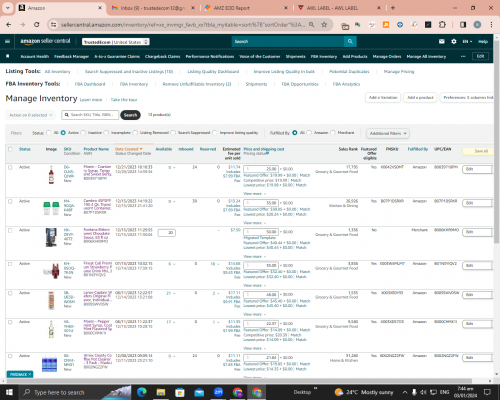Expand 'View more' under Cambro row pricing
Image resolution: width=500 pixels, height=400 pixels.
(254, 223)
